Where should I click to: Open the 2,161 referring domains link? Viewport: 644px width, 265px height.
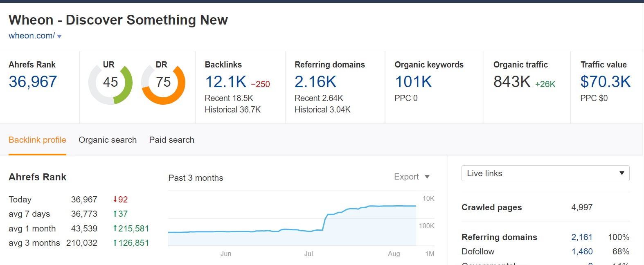(x=582, y=237)
